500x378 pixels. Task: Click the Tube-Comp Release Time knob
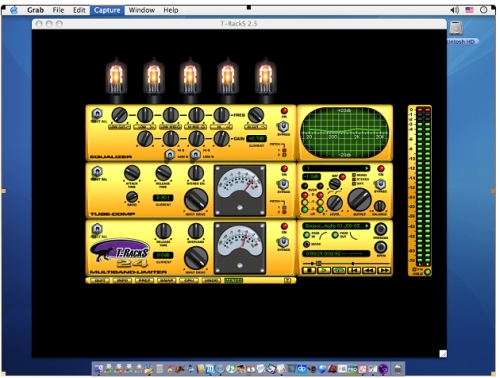163,173
